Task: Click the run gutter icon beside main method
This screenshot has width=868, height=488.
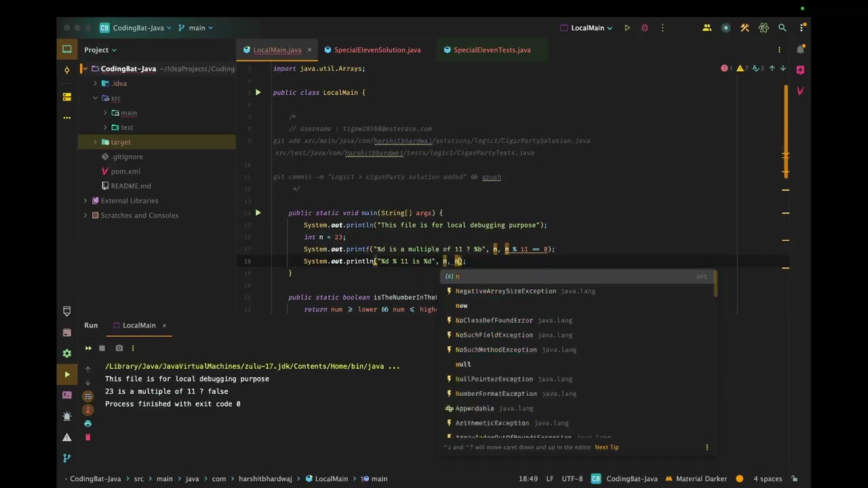Action: click(x=258, y=213)
